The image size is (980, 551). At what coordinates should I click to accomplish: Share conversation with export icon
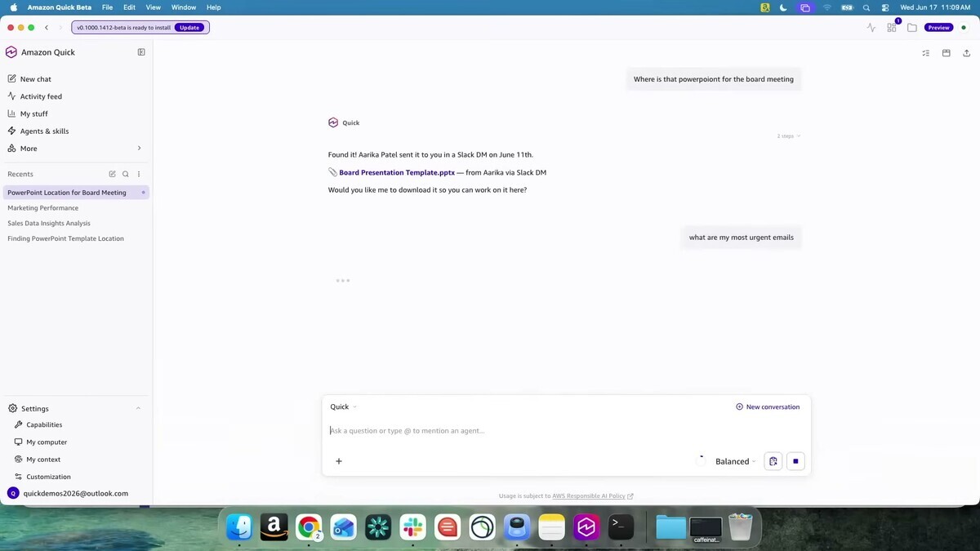pos(967,53)
